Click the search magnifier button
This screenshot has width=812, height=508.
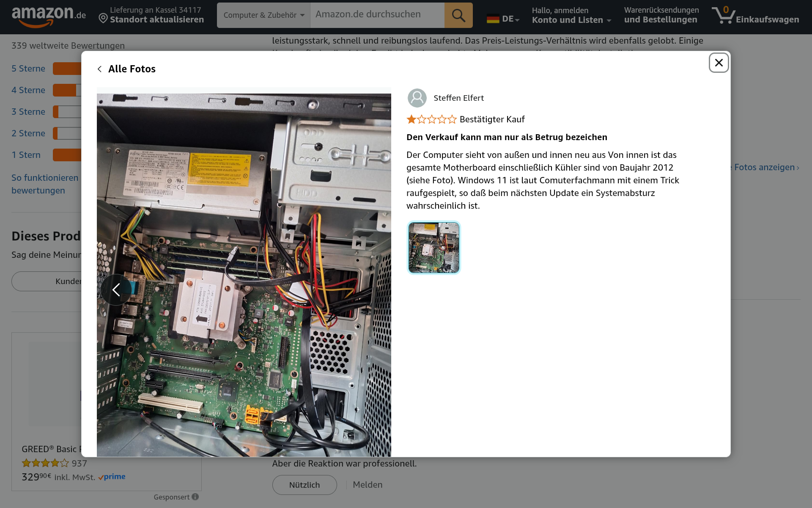tap(458, 15)
